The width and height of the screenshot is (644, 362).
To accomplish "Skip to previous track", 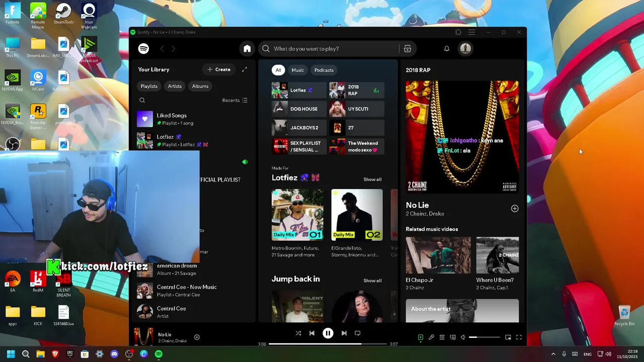I will [x=312, y=333].
